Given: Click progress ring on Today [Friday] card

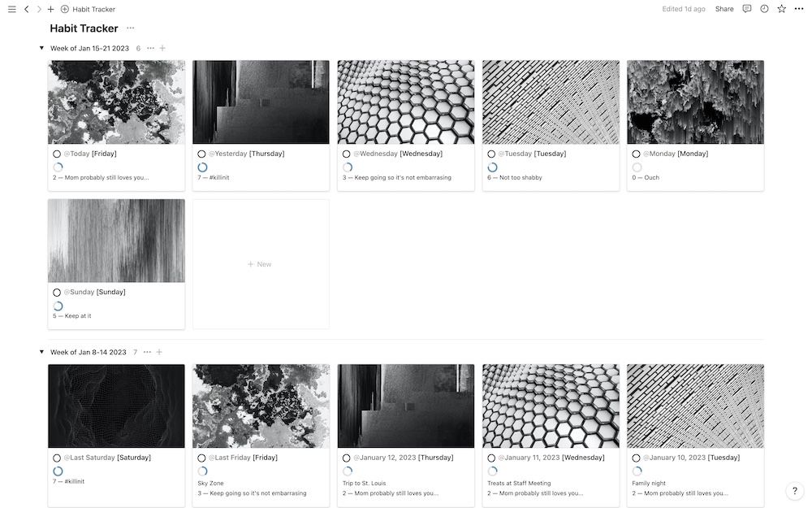Looking at the screenshot, I should point(58,167).
